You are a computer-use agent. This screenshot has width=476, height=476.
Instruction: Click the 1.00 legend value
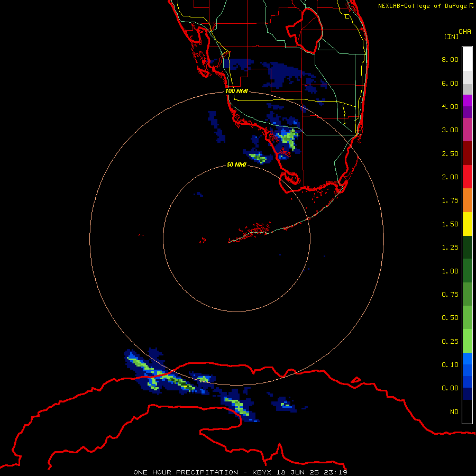pos(450,271)
